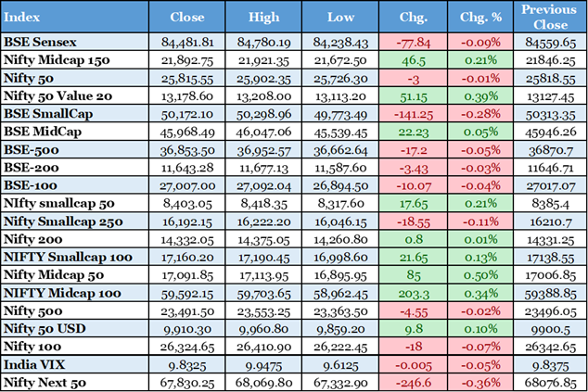This screenshot has height=392, width=588.
Task: Click the BSE Sensex row label
Action: coord(42,42)
